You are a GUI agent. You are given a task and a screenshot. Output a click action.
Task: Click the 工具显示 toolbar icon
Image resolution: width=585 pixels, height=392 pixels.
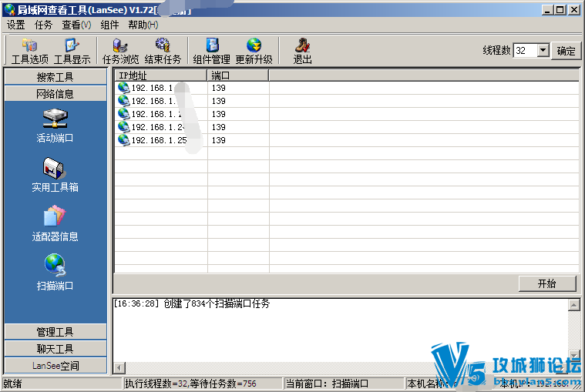72,51
